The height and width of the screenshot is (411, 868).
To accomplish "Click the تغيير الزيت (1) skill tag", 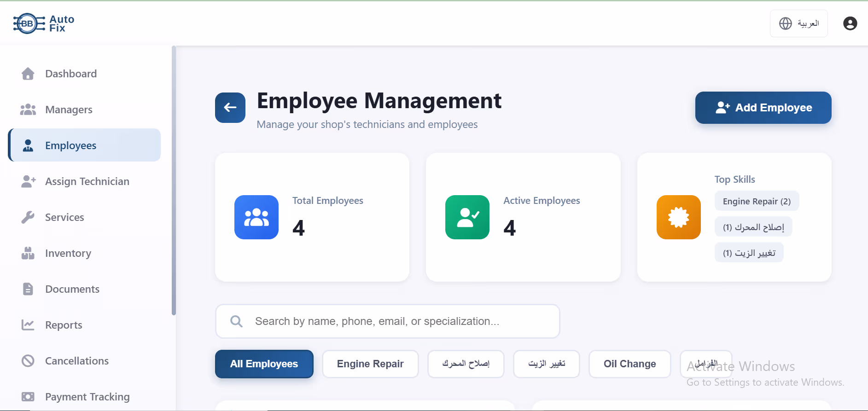I will pyautogui.click(x=749, y=253).
